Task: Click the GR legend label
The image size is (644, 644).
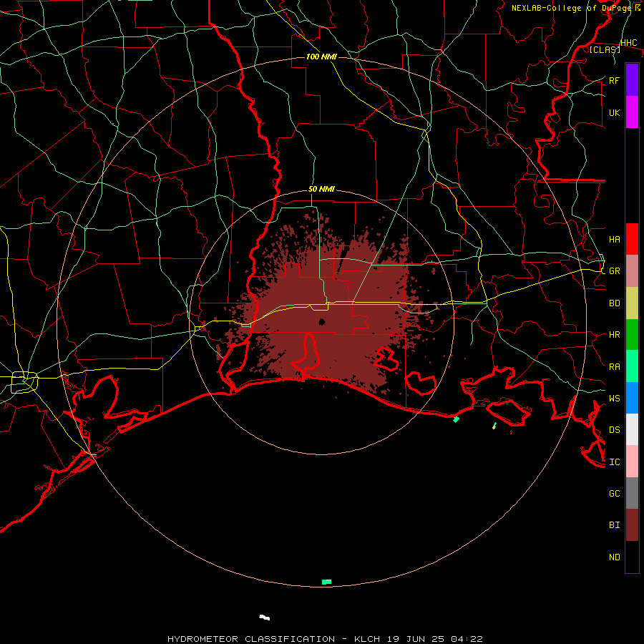Action: 614,271
